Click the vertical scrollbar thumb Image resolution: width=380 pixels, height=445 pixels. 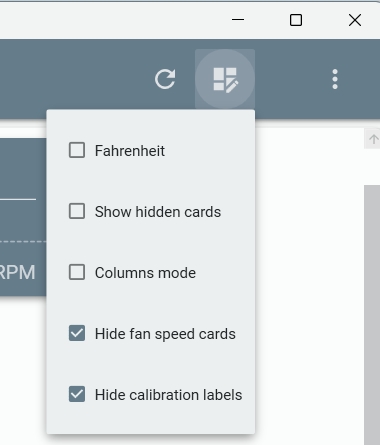(372, 315)
